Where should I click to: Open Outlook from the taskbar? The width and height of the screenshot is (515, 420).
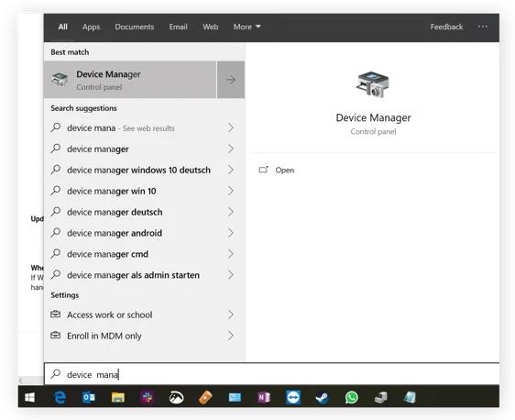pos(89,397)
